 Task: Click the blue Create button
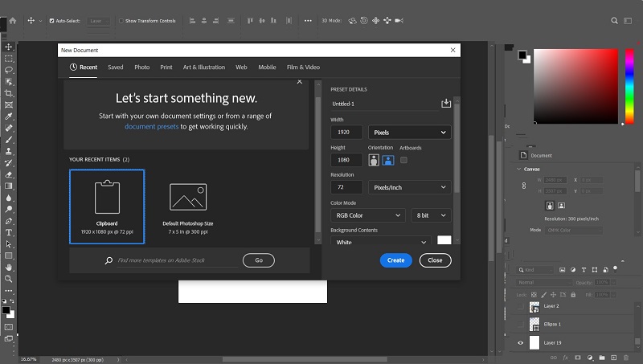click(x=395, y=260)
